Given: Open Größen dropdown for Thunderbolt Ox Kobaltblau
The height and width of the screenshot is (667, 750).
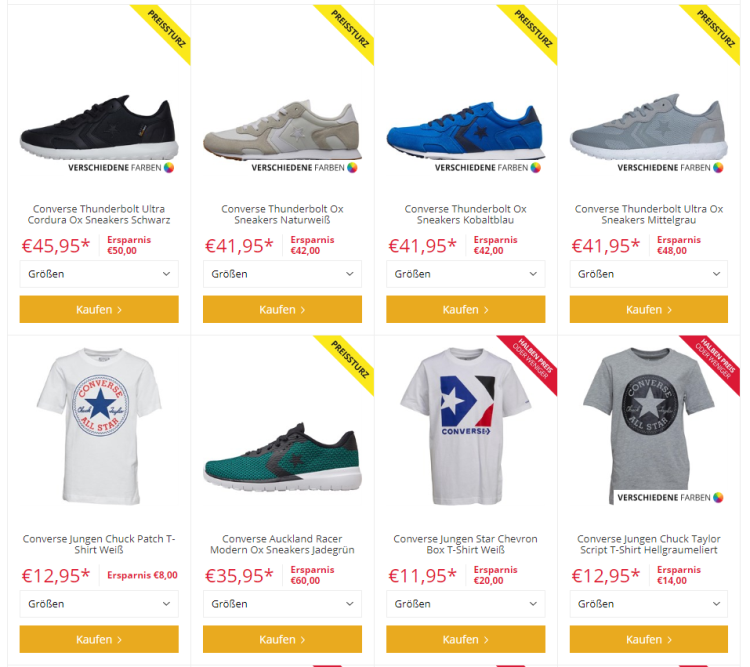Looking at the screenshot, I should [465, 274].
